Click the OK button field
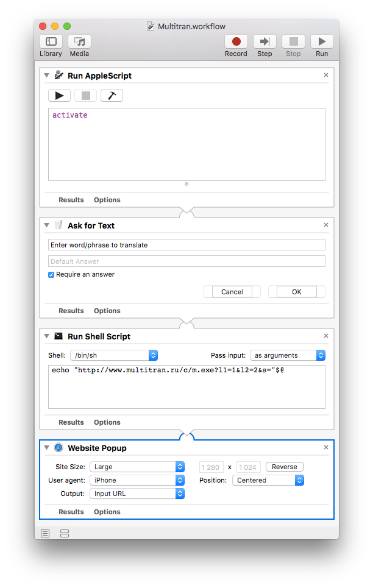The width and height of the screenshot is (373, 588). pyautogui.click(x=296, y=292)
